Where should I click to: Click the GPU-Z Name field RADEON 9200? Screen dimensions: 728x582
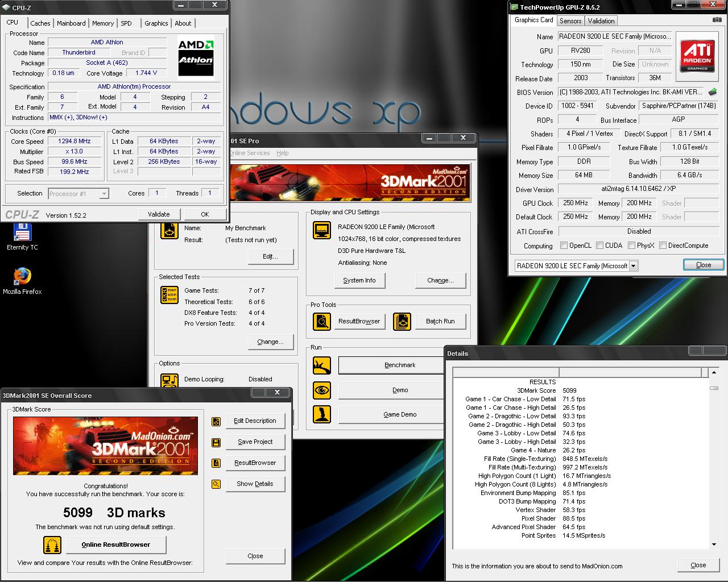[x=614, y=36]
